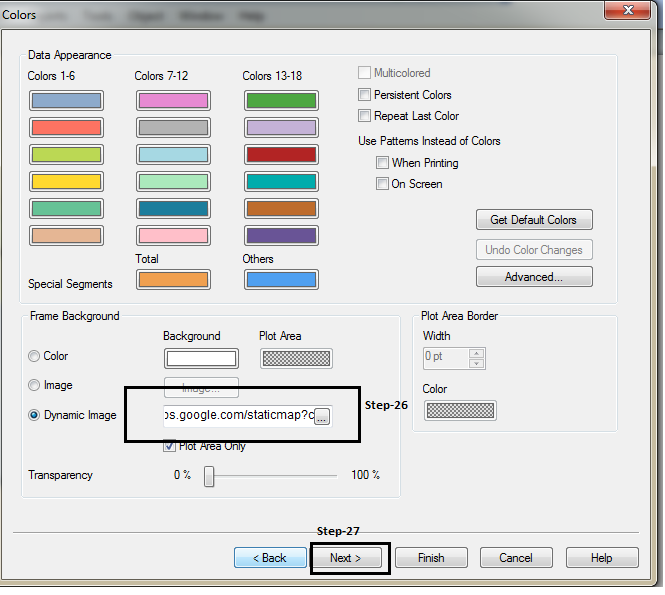Image resolution: width=665 pixels, height=595 pixels.
Task: Toggle the Repeat Last Color checkbox
Action: point(365,116)
